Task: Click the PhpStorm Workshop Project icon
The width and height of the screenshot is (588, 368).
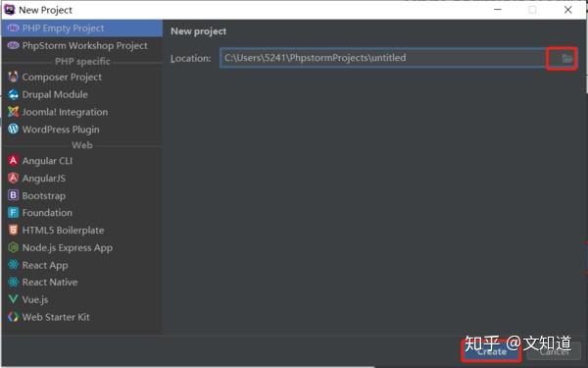Action: coord(13,45)
